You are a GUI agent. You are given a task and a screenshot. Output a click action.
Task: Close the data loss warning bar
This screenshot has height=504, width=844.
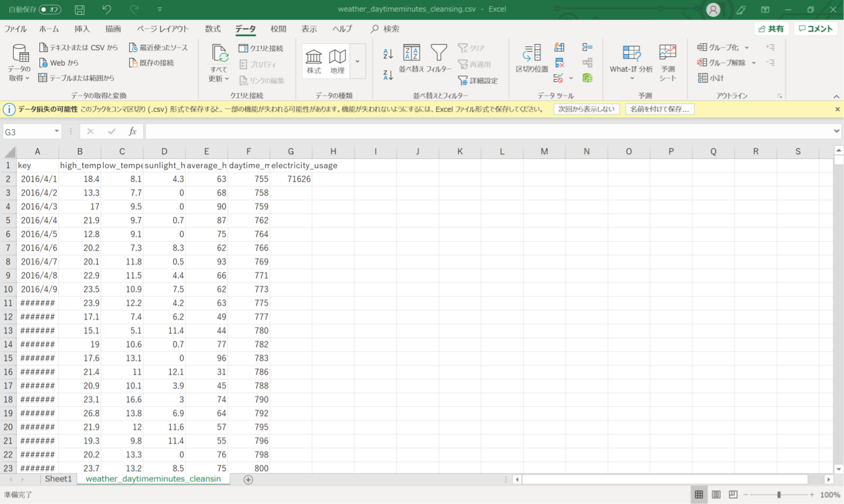point(838,109)
